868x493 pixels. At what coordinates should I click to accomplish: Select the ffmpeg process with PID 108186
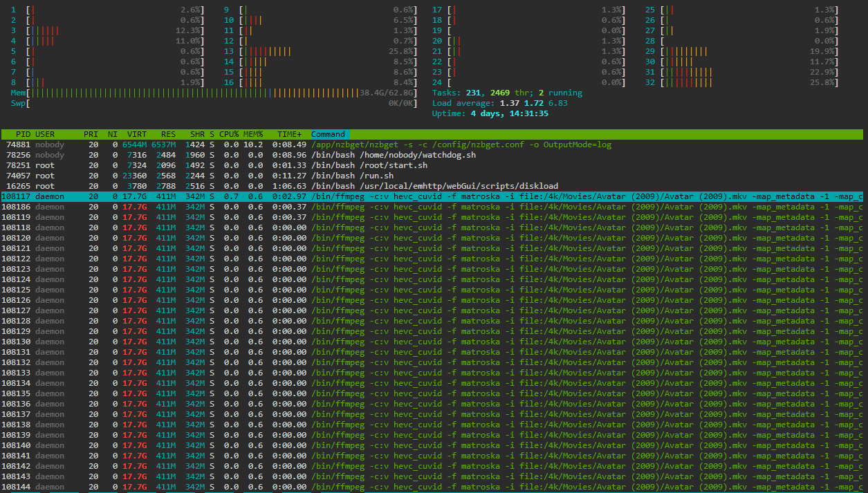coord(415,207)
